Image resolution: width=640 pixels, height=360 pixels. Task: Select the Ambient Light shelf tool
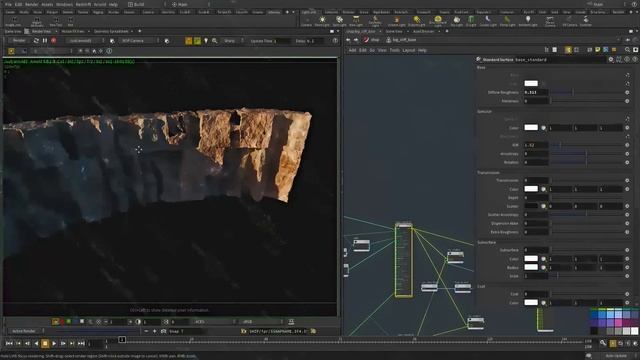pos(528,21)
